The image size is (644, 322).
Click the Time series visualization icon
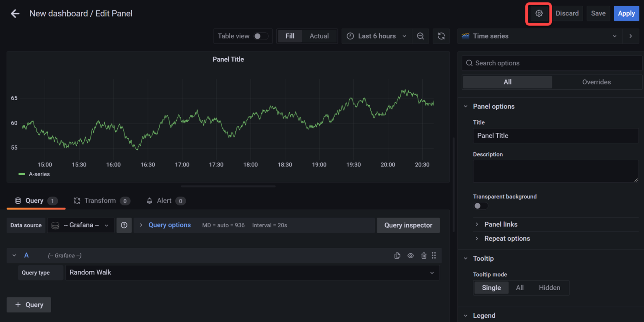465,36
